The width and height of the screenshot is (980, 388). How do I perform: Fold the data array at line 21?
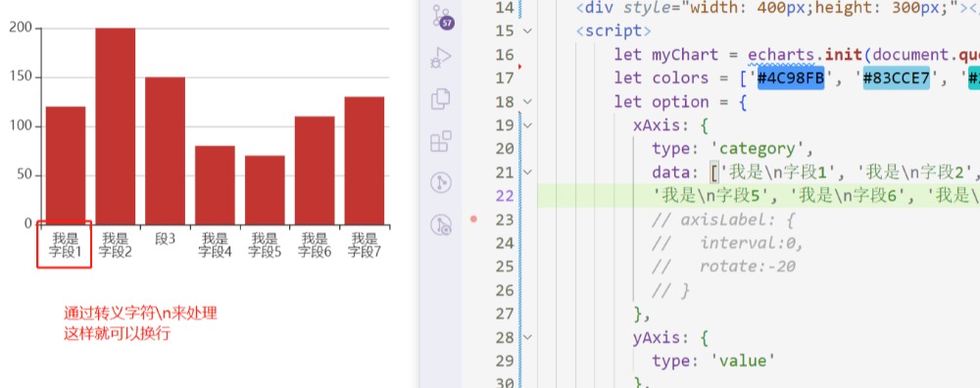coord(527,173)
